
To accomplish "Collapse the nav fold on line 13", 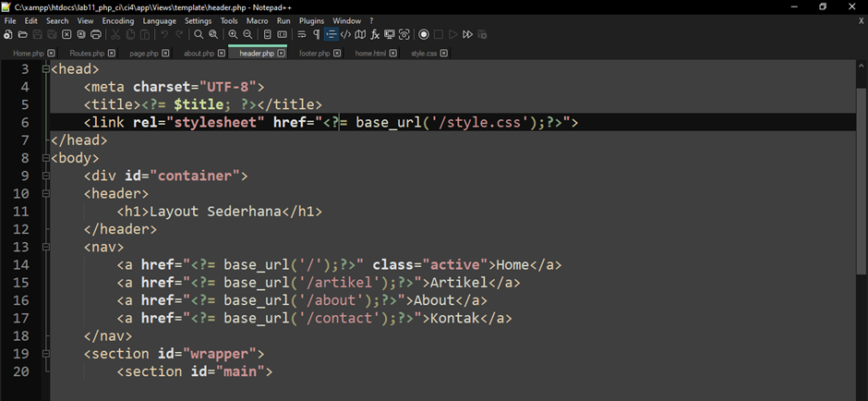I will click(x=45, y=247).
